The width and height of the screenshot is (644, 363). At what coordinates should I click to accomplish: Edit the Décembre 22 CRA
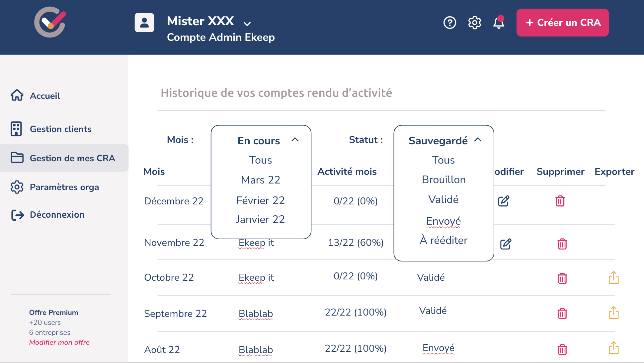(x=504, y=201)
